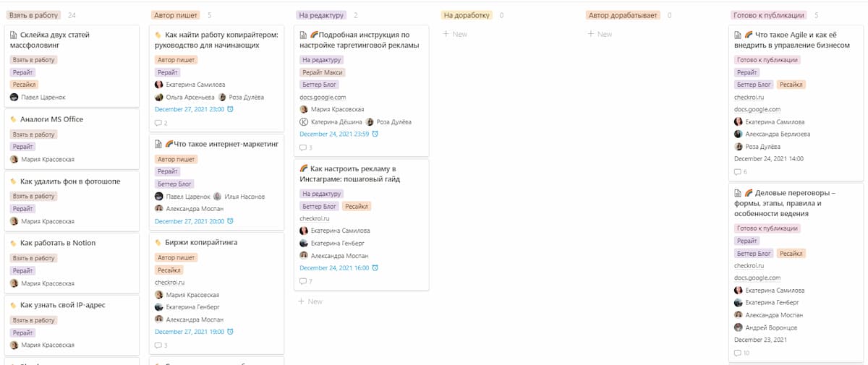Open the 6 comments on the Agile card
Screen dimensions: 868x365
coord(740,172)
